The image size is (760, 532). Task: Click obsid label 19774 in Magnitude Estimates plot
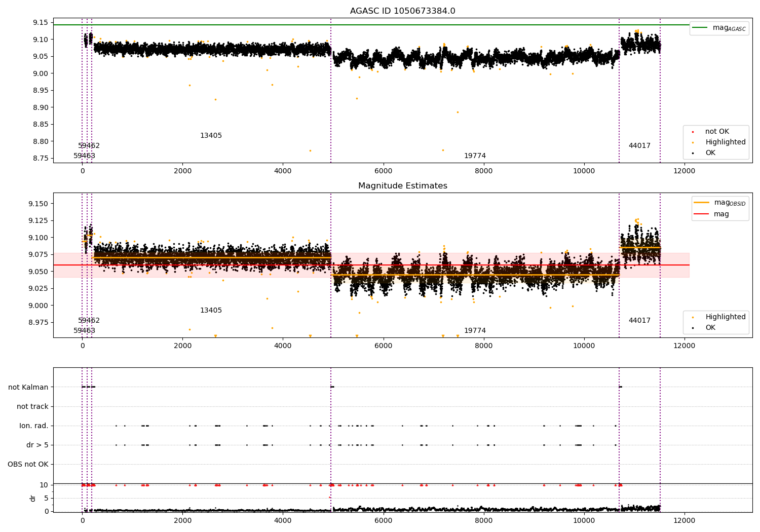click(475, 331)
